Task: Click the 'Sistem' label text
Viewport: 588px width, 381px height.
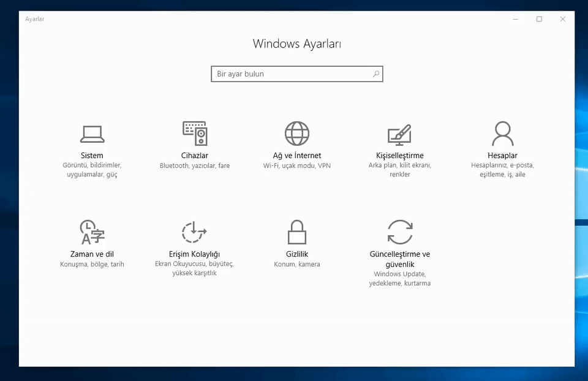Action: [x=92, y=156]
